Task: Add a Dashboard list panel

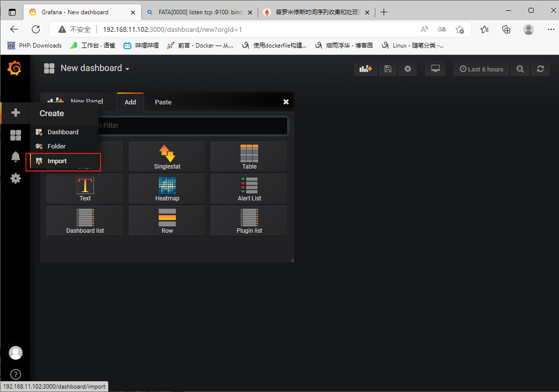Action: 85,221
